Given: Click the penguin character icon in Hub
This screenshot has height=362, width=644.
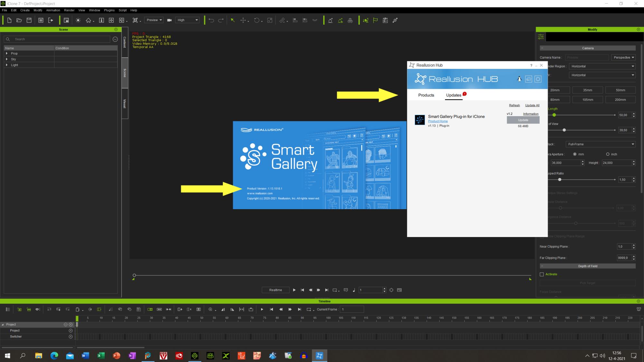Looking at the screenshot, I should [519, 79].
